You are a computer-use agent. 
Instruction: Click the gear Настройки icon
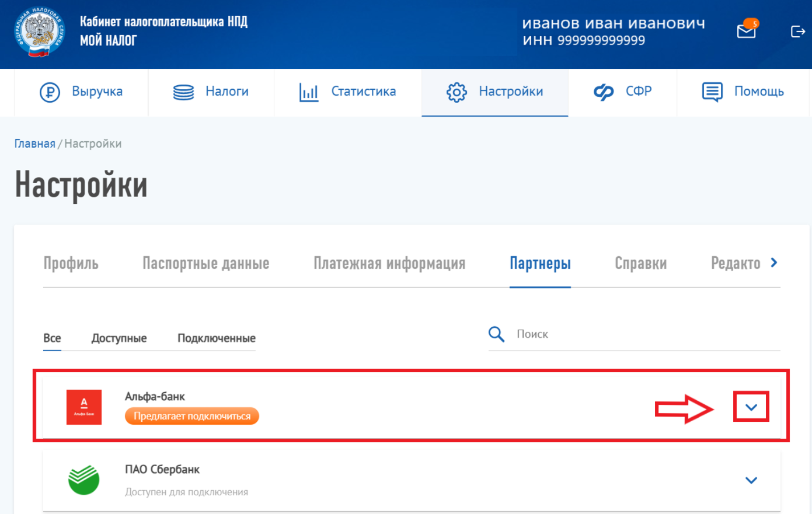click(456, 92)
